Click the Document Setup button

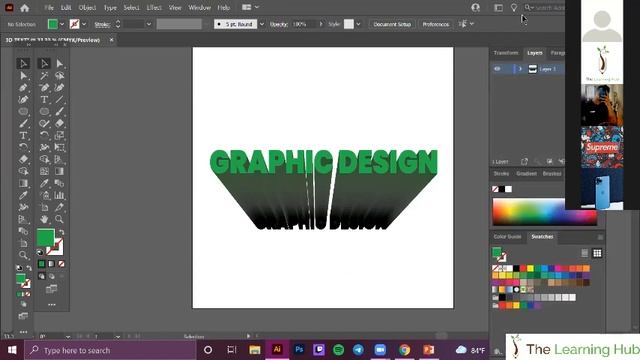392,24
